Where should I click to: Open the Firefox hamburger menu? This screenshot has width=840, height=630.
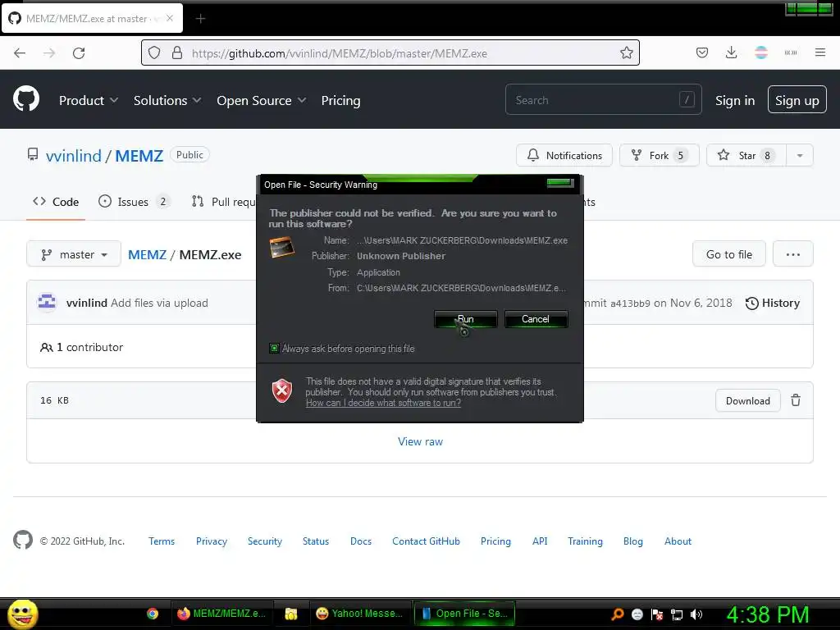[x=820, y=52]
